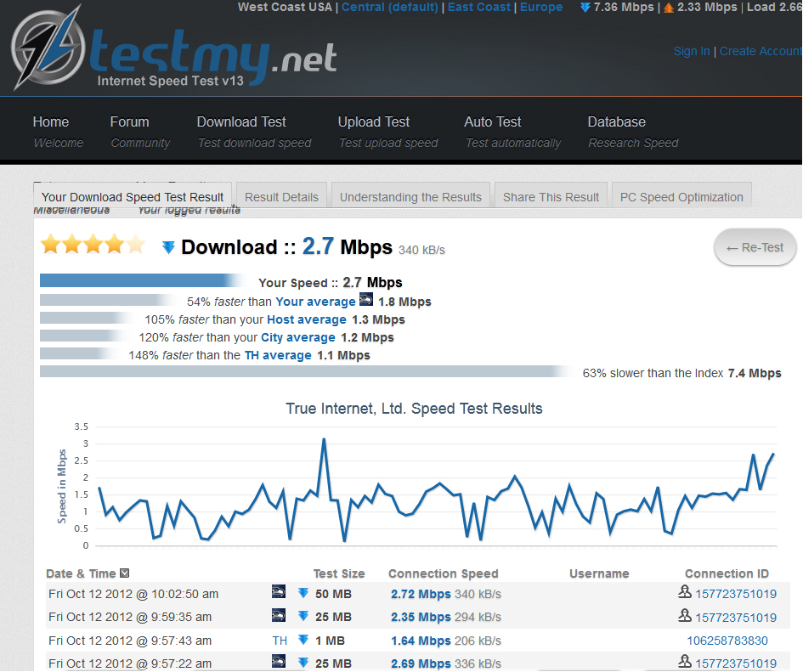Open the Understanding the Results tab
Image resolution: width=803 pixels, height=672 pixels.
[x=410, y=197]
